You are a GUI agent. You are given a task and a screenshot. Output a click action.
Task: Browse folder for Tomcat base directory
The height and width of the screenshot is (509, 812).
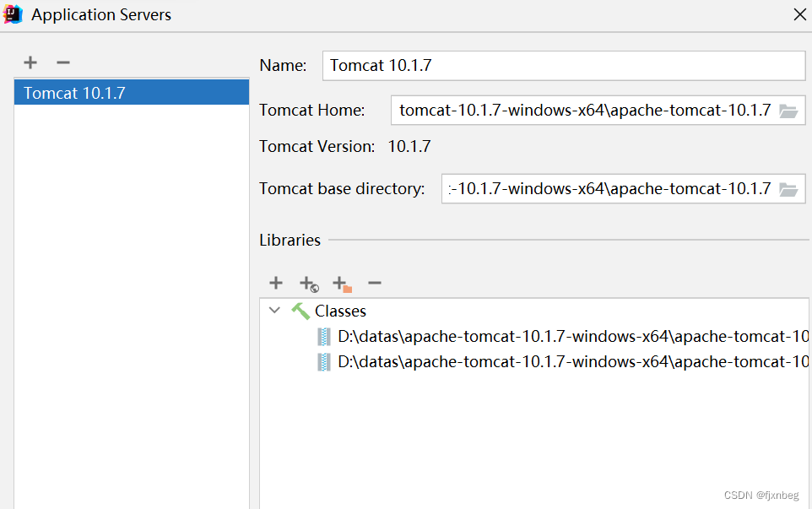[x=788, y=190]
